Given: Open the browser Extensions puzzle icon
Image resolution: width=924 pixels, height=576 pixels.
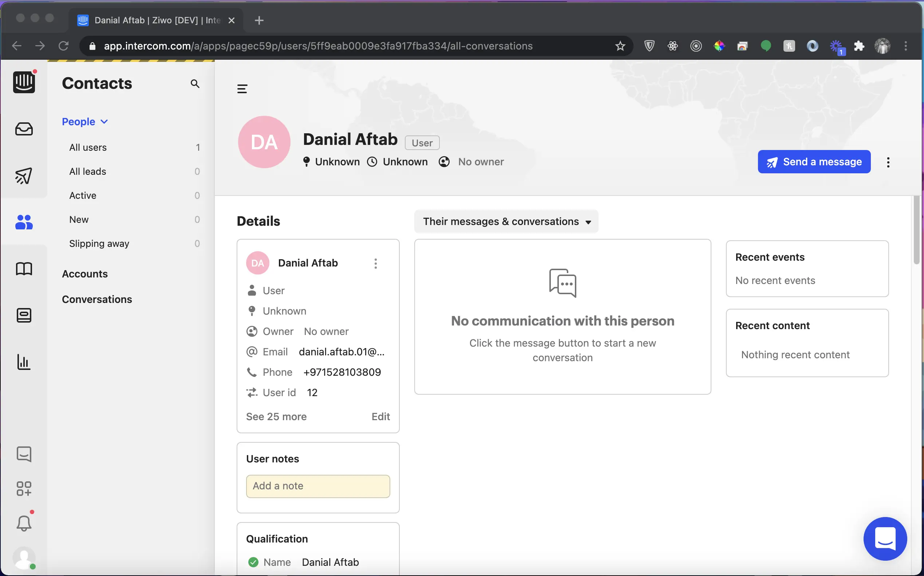Looking at the screenshot, I should pos(859,46).
